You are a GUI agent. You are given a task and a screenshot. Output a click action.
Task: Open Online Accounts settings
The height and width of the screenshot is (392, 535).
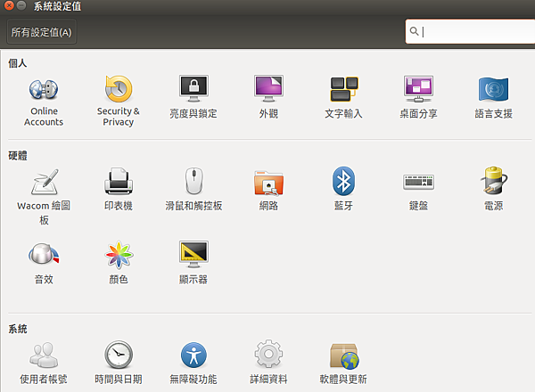point(44,102)
